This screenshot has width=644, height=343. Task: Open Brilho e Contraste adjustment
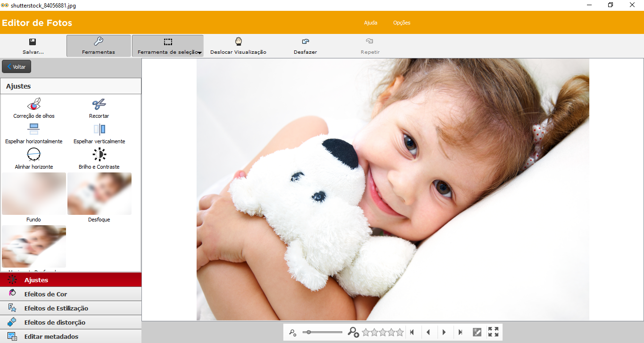point(99,155)
